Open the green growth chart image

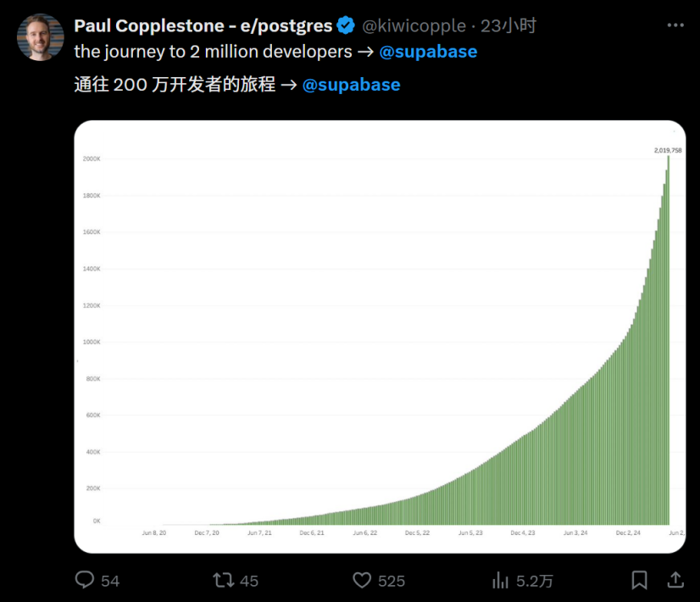[x=380, y=339]
